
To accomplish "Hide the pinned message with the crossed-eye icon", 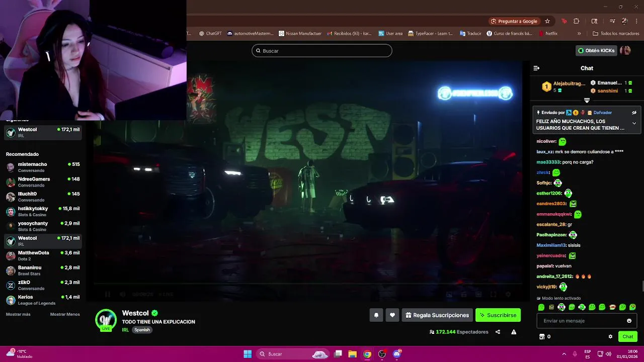I will pyautogui.click(x=634, y=113).
